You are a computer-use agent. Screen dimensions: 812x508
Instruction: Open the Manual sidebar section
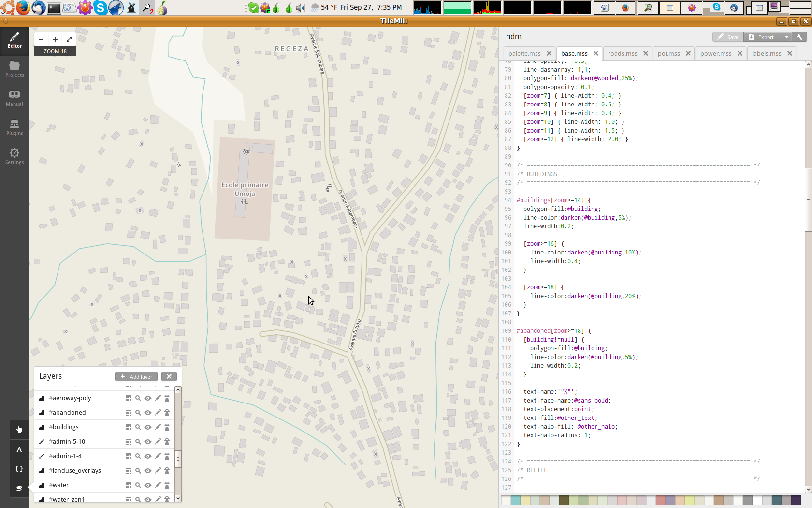click(x=14, y=99)
